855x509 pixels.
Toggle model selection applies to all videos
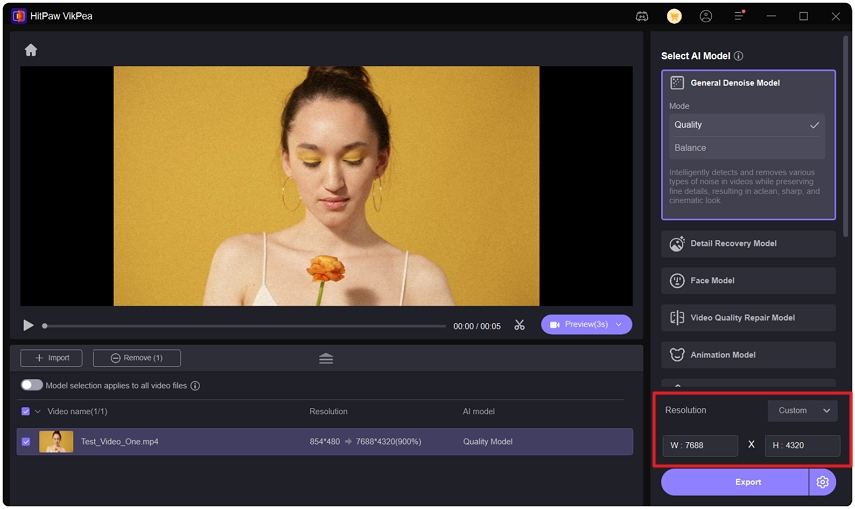(x=32, y=385)
